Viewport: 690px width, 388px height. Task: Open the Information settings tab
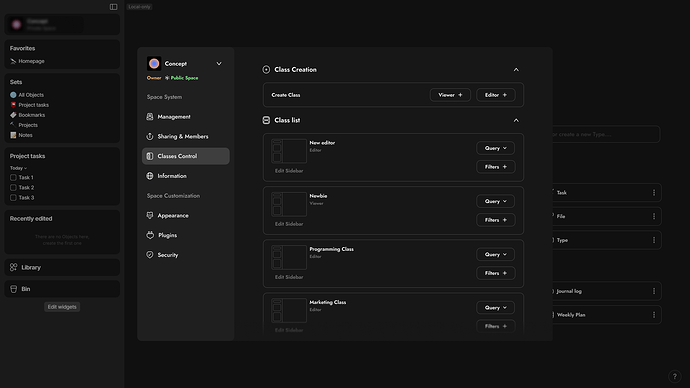pyautogui.click(x=186, y=176)
